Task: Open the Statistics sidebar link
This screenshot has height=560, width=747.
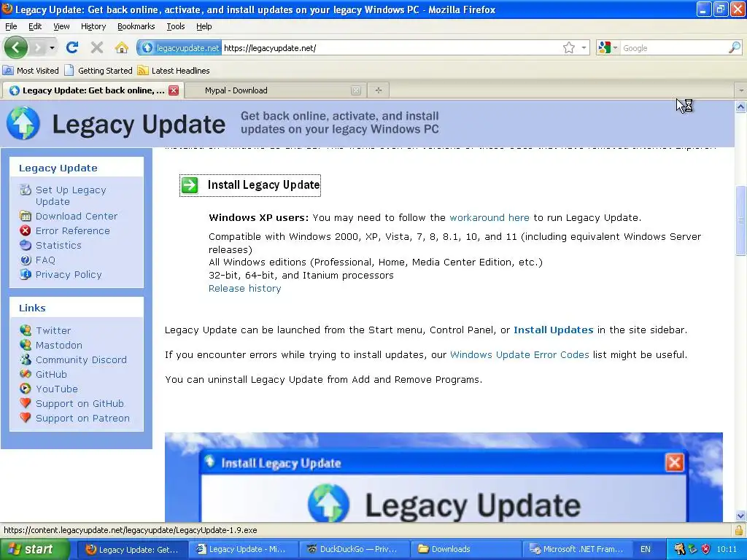Action: 58,245
